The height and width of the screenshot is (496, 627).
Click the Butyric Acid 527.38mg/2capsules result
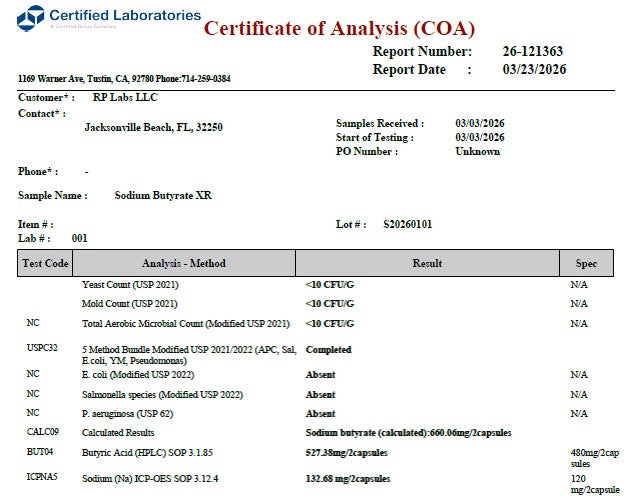point(347,453)
